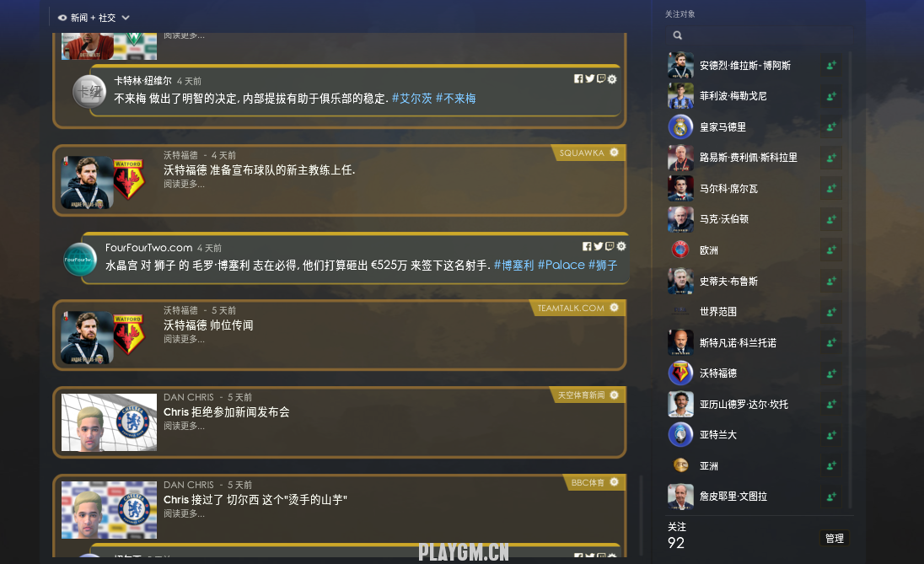Expand 阅读更多 under 沃特福德 帅位传闻
This screenshot has height=564, width=924.
(x=185, y=339)
